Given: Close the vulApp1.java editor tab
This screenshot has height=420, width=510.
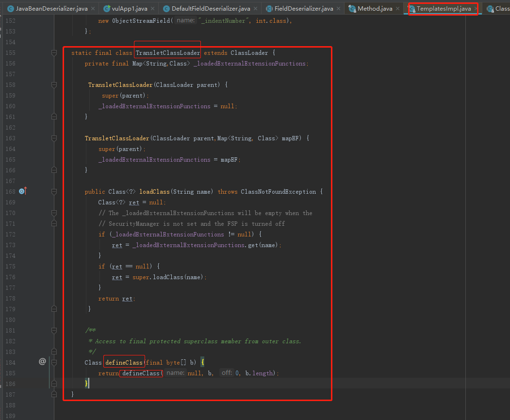Looking at the screenshot, I should tap(152, 9).
